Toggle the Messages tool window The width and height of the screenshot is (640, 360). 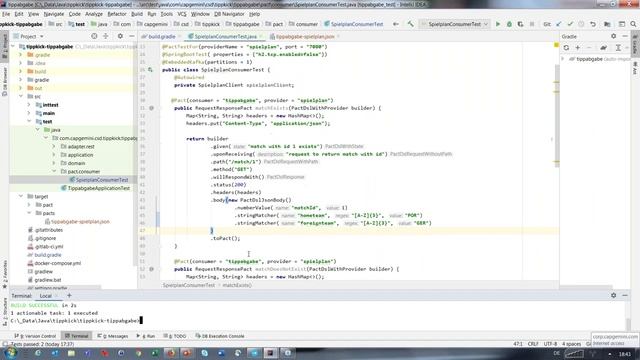coord(113,336)
